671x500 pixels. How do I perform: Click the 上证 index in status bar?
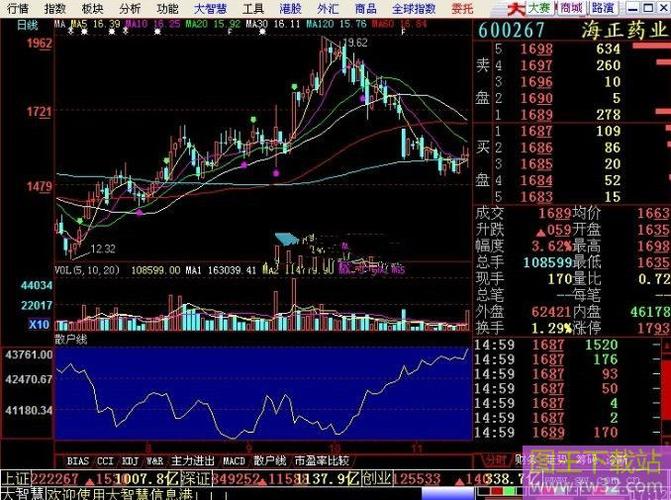(x=15, y=479)
